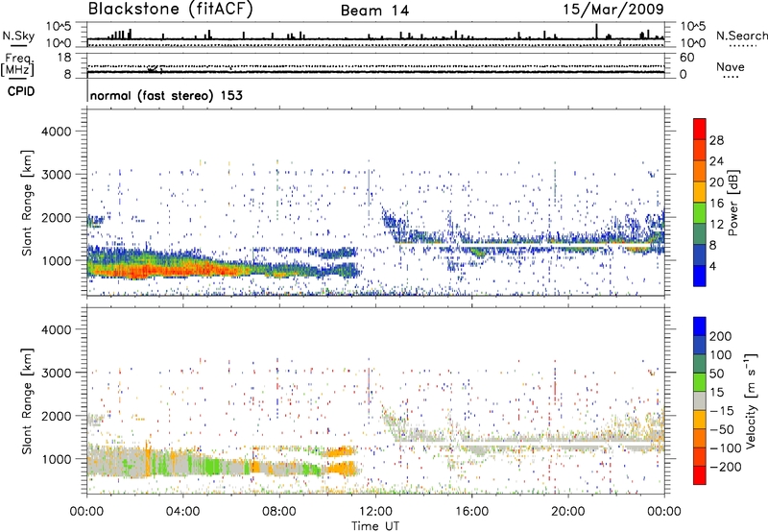Click the 'Nave' legend label
This screenshot has height=532, width=768.
(x=731, y=66)
